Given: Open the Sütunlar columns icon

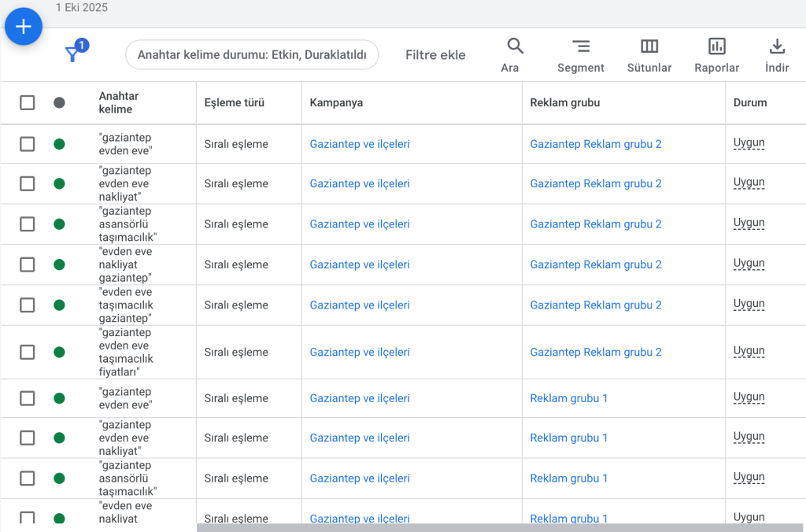Looking at the screenshot, I should pyautogui.click(x=649, y=46).
